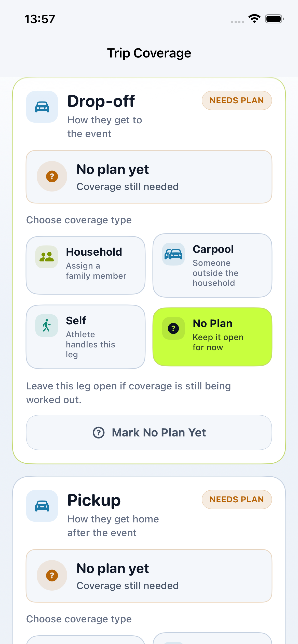298x644 pixels.
Task: Open the Drop-off No plan yet status card
Action: [x=149, y=177]
